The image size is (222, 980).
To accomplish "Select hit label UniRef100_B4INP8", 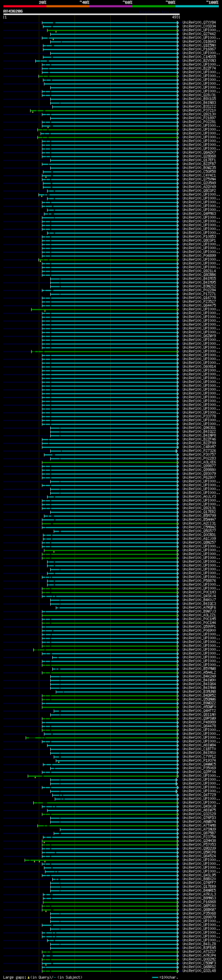I will pyautogui.click(x=199, y=435).
